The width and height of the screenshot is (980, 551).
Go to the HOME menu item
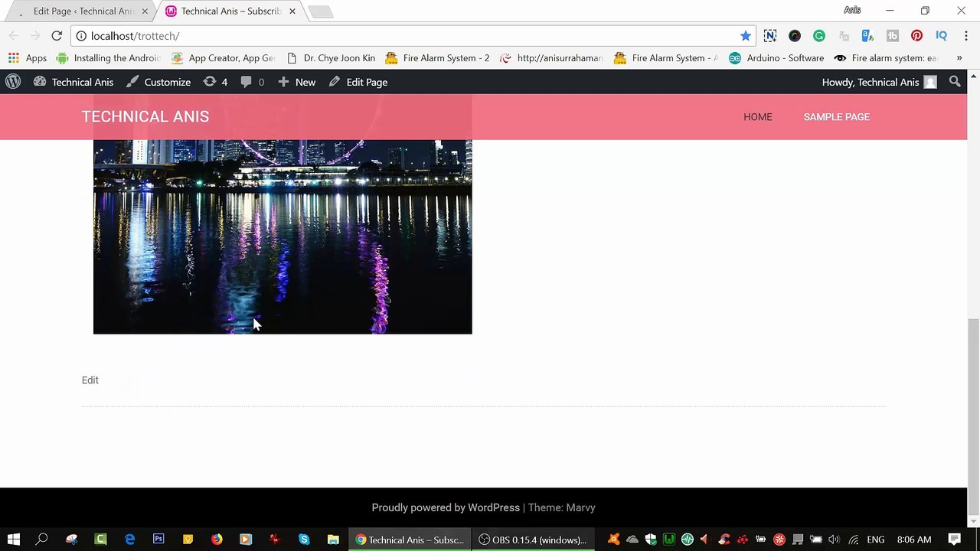pyautogui.click(x=758, y=117)
